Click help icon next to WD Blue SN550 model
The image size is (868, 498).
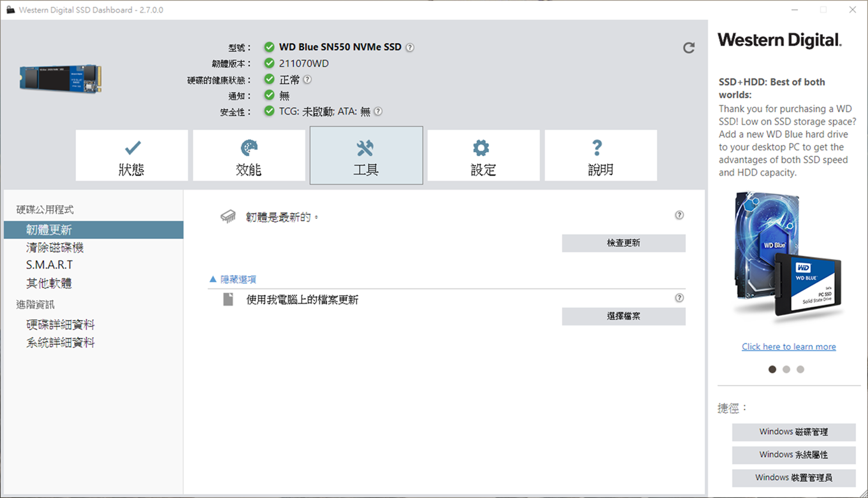coord(410,47)
